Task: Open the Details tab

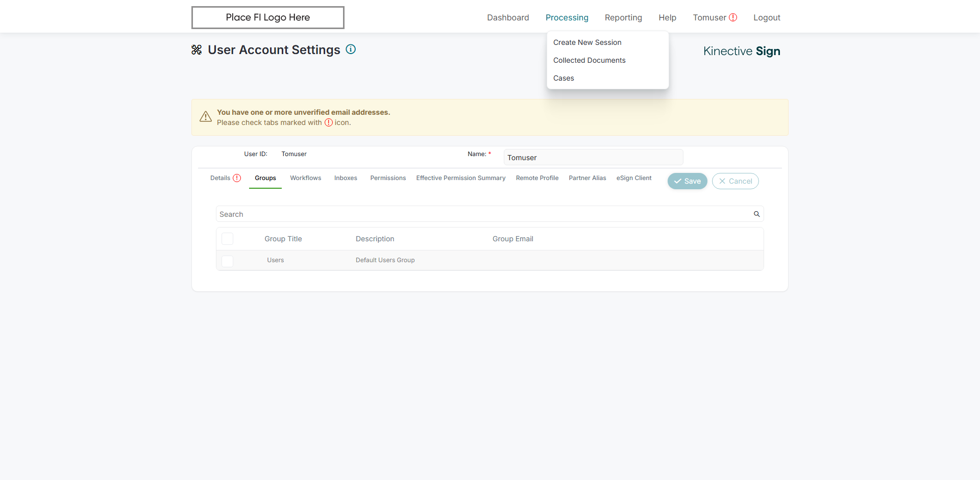Action: coord(220,178)
